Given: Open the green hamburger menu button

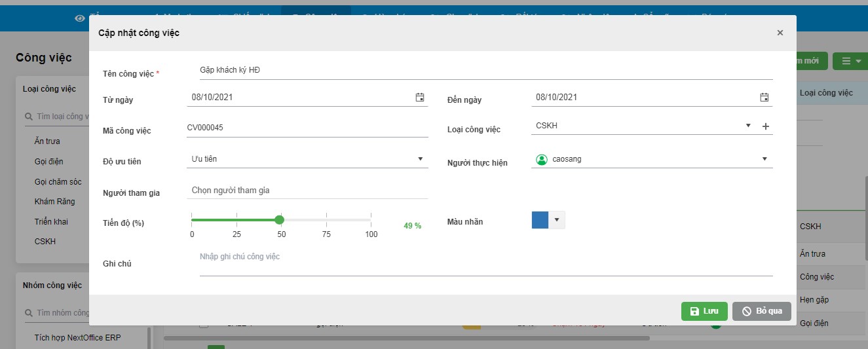Looking at the screenshot, I should pos(850,61).
